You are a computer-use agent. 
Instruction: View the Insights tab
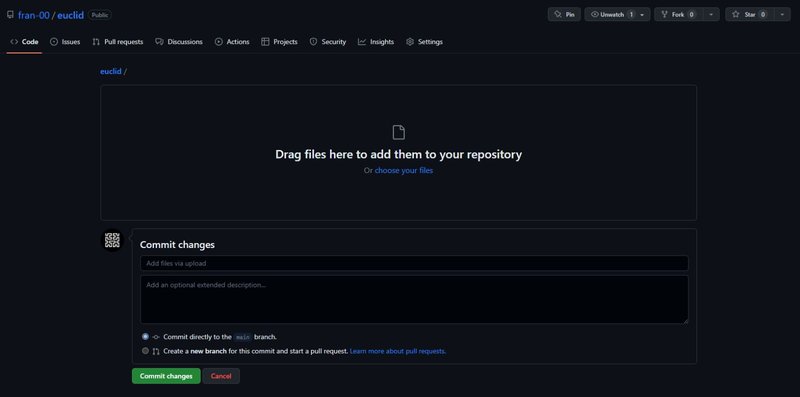tap(376, 42)
